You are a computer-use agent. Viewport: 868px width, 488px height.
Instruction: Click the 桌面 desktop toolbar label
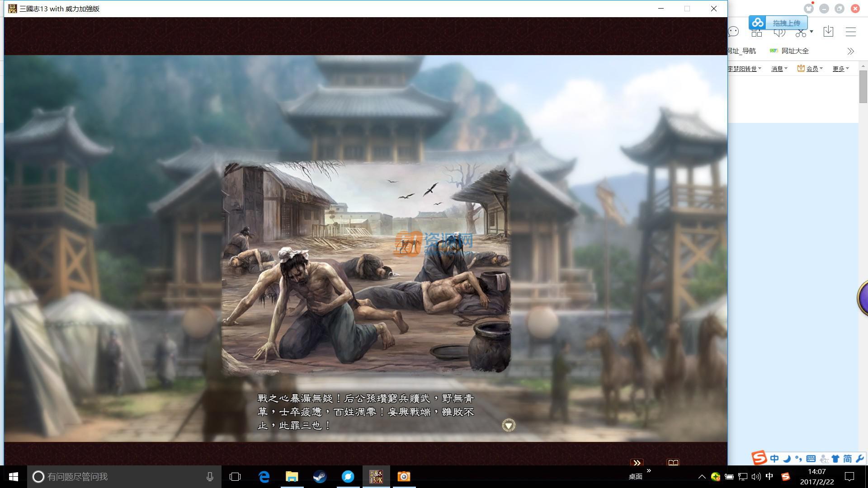coord(636,477)
